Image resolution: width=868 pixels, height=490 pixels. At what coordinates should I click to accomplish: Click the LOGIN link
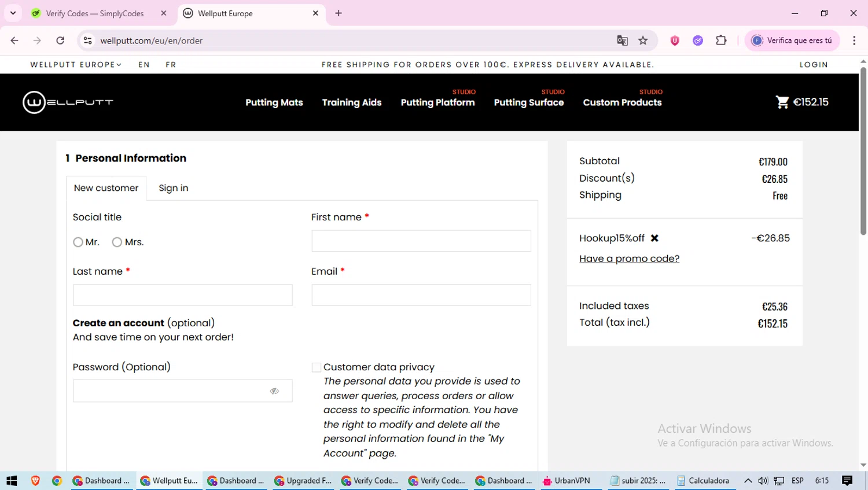pyautogui.click(x=814, y=65)
